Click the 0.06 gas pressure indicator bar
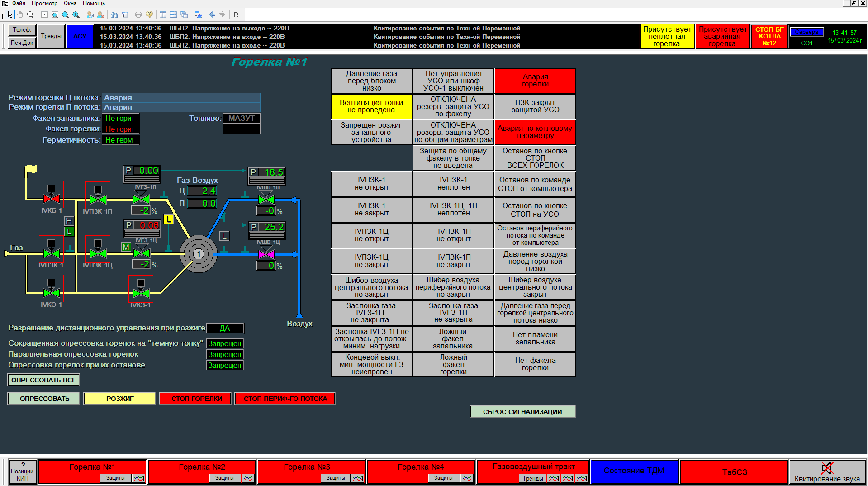 pos(142,233)
